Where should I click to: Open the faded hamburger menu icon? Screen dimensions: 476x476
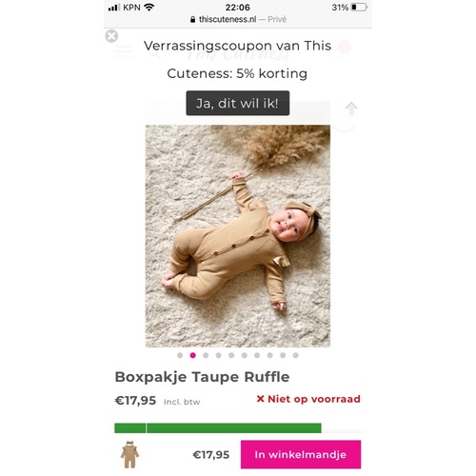pyautogui.click(x=123, y=52)
